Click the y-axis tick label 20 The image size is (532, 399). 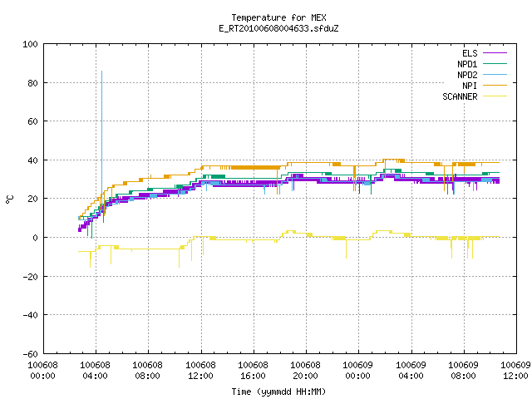(32, 199)
